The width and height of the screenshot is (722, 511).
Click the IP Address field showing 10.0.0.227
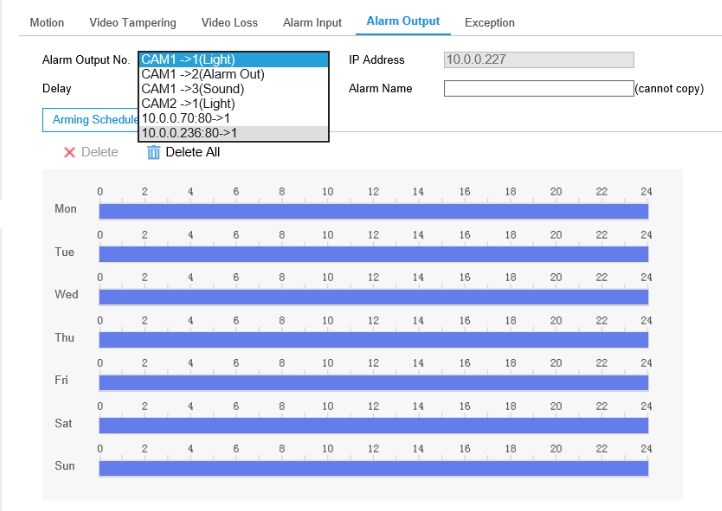click(539, 59)
